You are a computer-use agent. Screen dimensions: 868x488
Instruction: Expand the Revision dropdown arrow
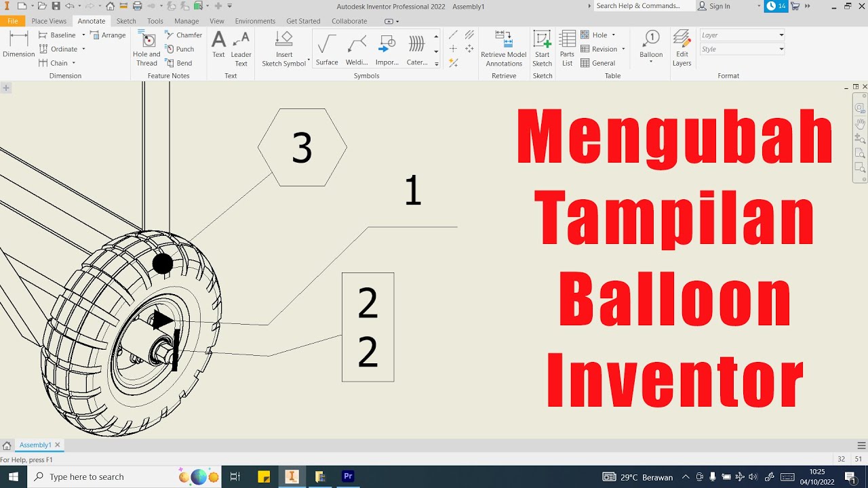[x=623, y=49]
